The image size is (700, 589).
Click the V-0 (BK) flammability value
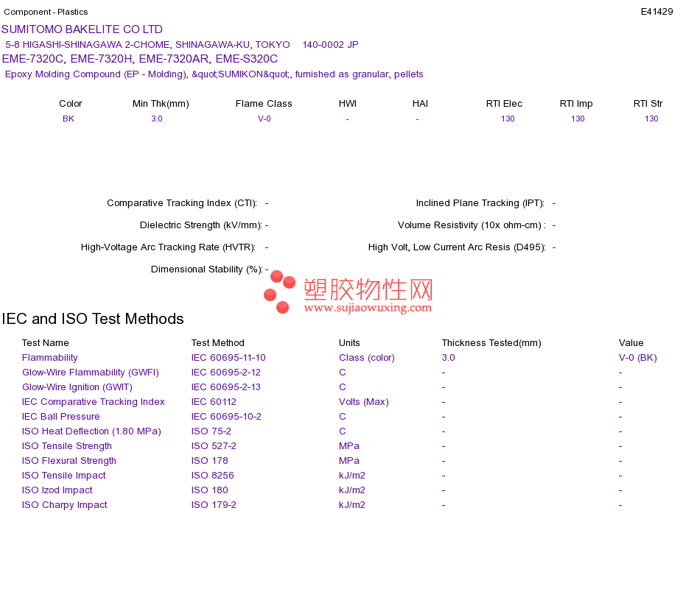[x=638, y=358]
